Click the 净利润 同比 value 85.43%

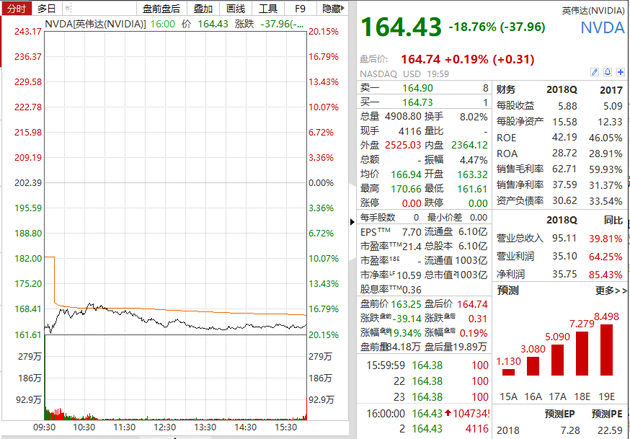click(x=605, y=275)
